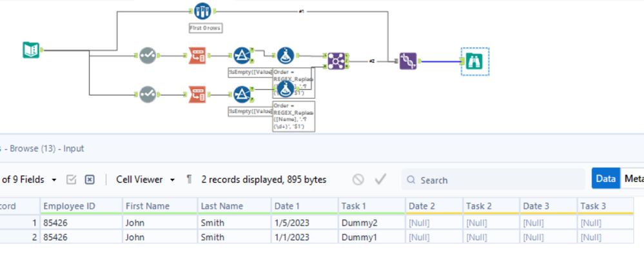Click the lower Select tool on canvas

[x=148, y=94]
